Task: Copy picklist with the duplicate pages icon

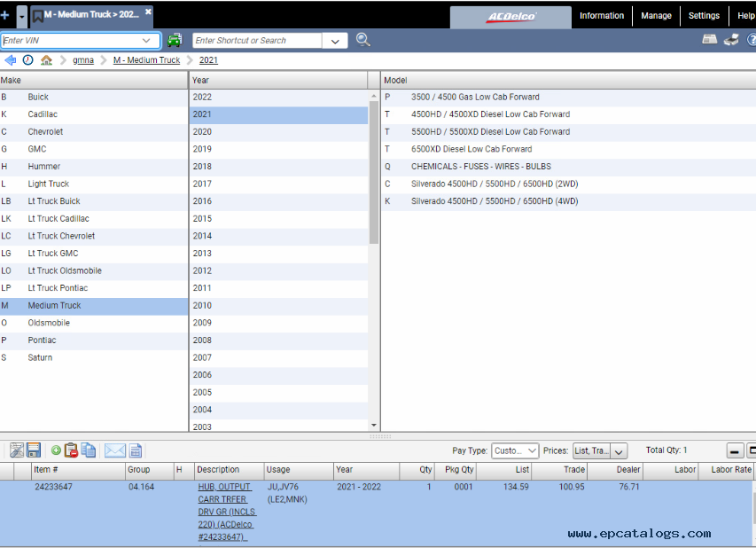Action: coord(89,450)
